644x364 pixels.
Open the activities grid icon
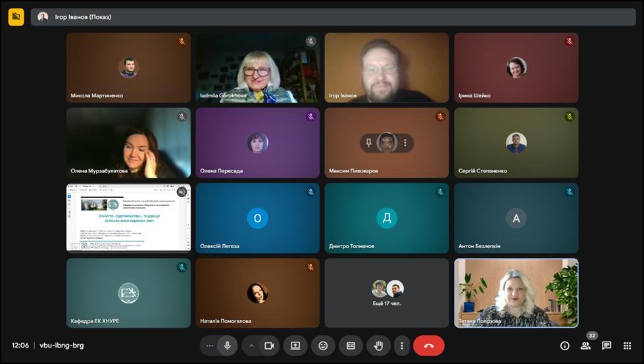[628, 346]
